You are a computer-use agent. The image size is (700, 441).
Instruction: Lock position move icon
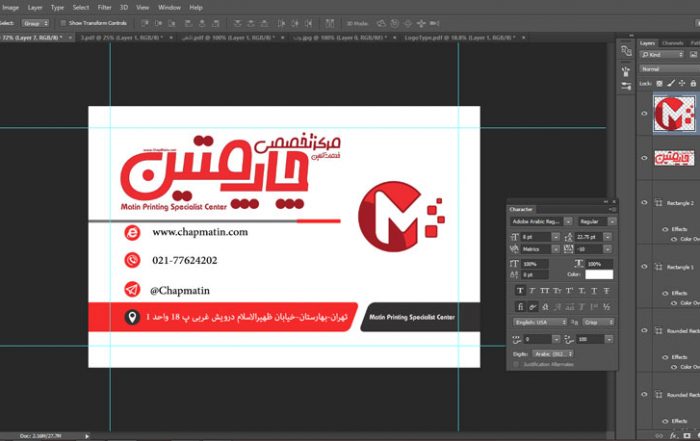[x=682, y=83]
